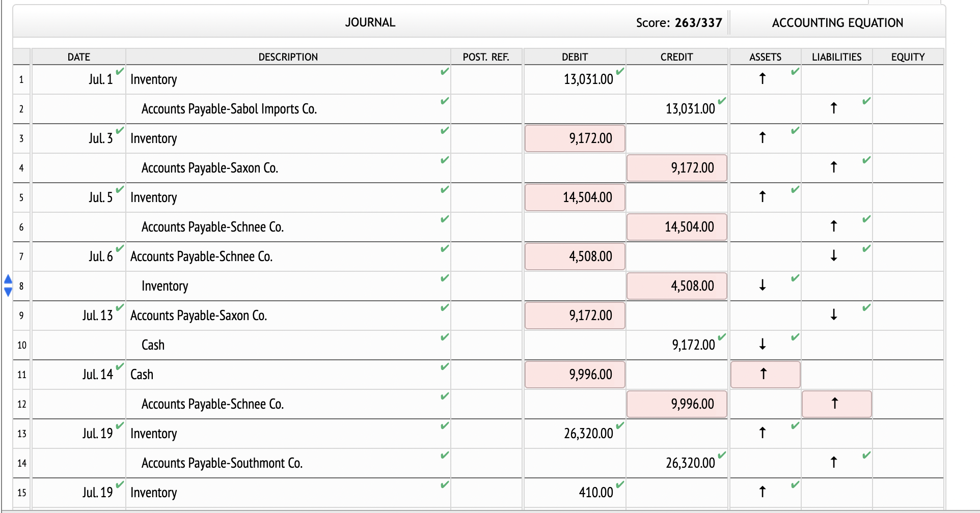Click the Score 263/337 display

pos(679,22)
